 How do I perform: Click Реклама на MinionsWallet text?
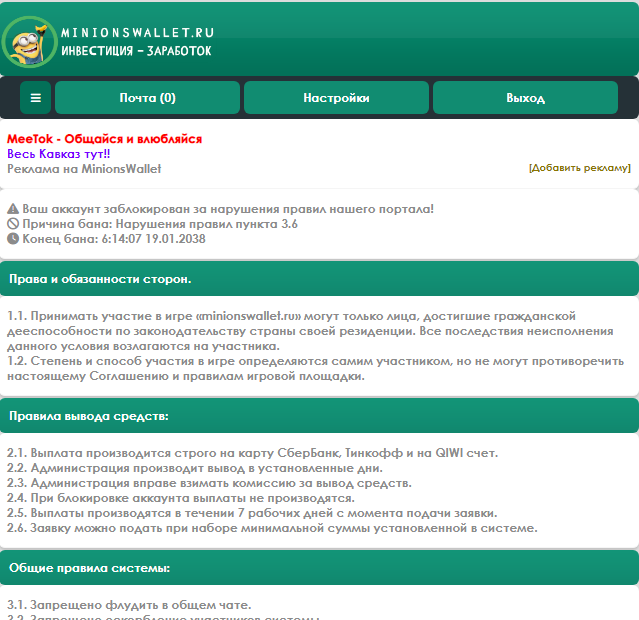[84, 169]
